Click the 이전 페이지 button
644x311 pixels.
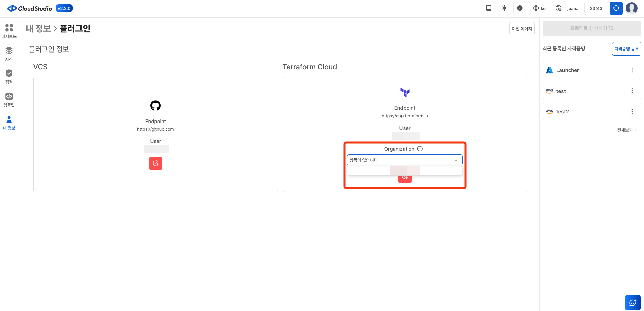521,29
